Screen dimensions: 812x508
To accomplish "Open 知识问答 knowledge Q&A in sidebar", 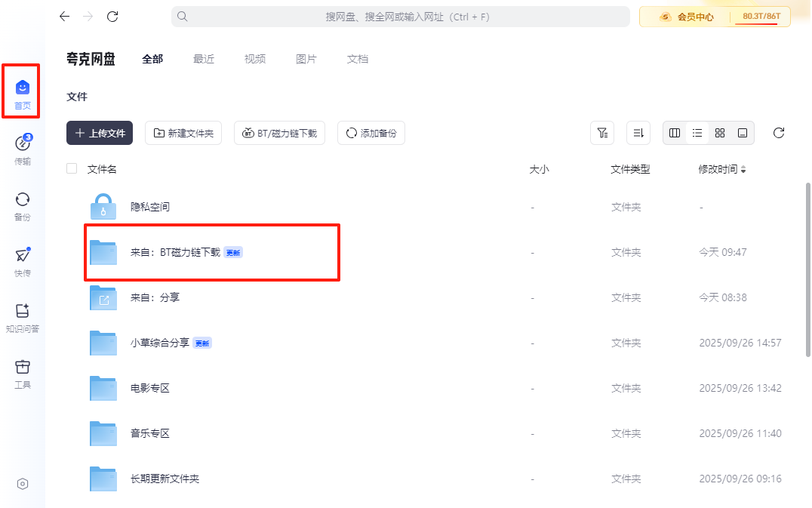I will [x=23, y=316].
